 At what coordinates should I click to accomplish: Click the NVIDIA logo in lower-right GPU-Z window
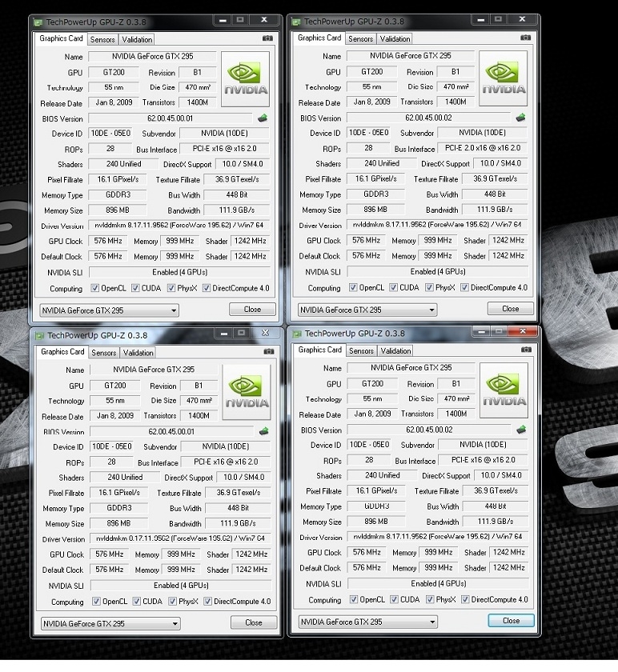point(504,390)
